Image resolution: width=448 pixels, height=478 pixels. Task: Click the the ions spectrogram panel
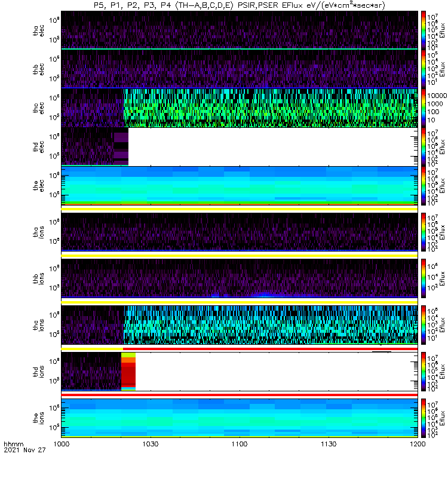(x=239, y=417)
